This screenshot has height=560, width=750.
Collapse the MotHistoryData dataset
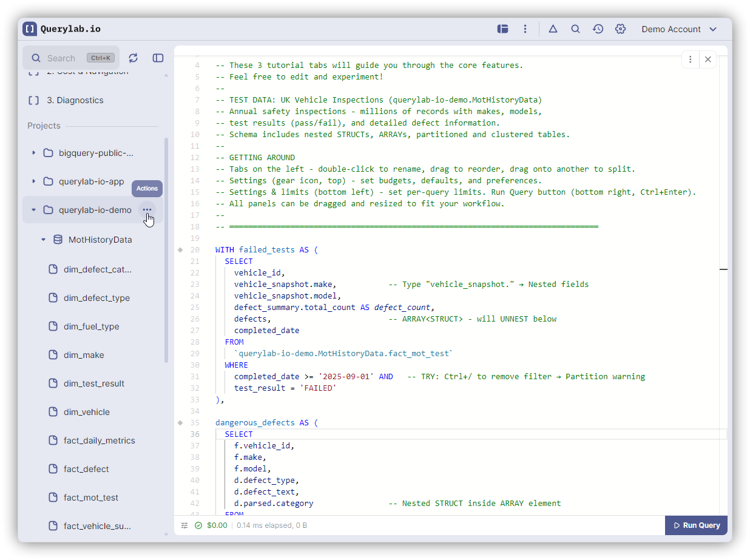43,240
